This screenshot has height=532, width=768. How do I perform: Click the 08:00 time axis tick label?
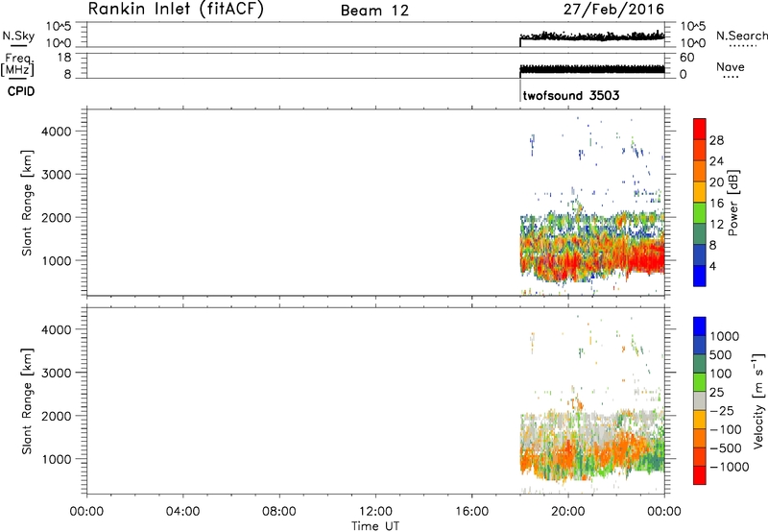tap(279, 512)
